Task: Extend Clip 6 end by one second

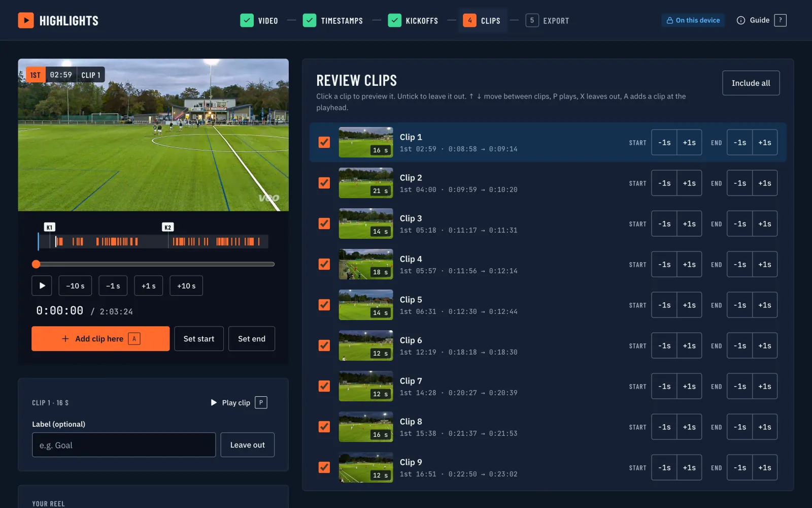Action: click(765, 345)
